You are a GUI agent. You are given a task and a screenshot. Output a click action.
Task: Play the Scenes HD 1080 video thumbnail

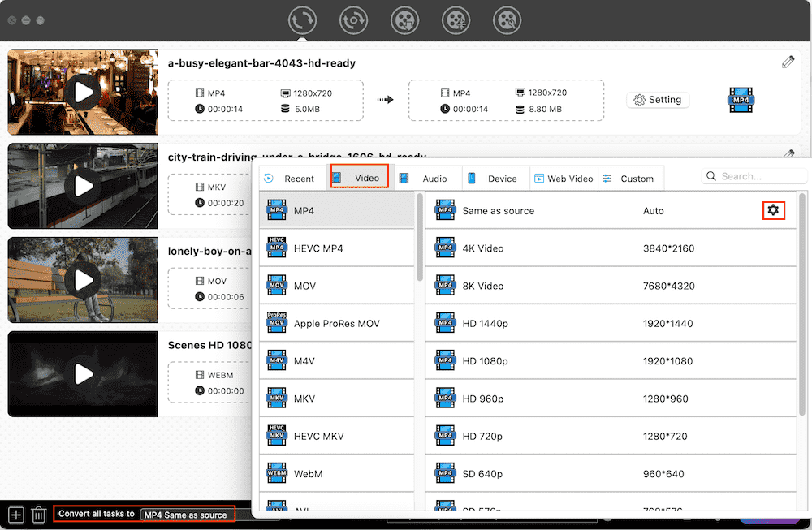[x=83, y=373]
